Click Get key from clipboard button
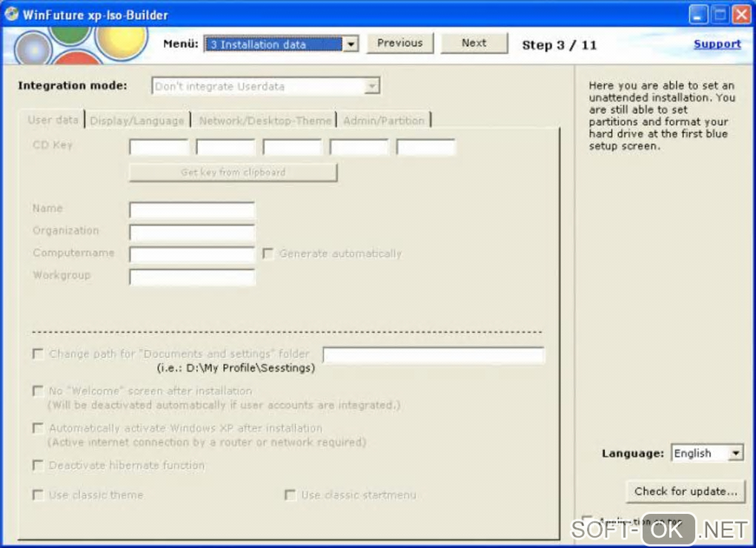 tap(233, 173)
